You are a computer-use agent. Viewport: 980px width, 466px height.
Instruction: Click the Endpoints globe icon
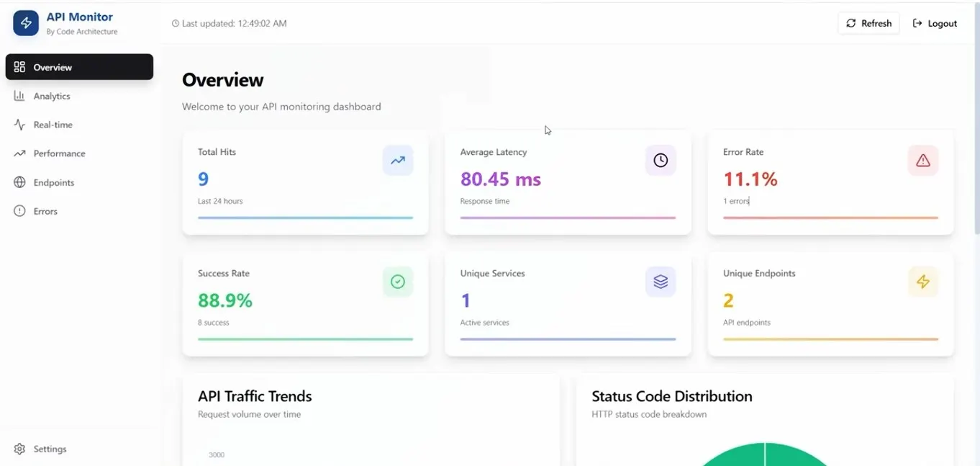pos(19,182)
